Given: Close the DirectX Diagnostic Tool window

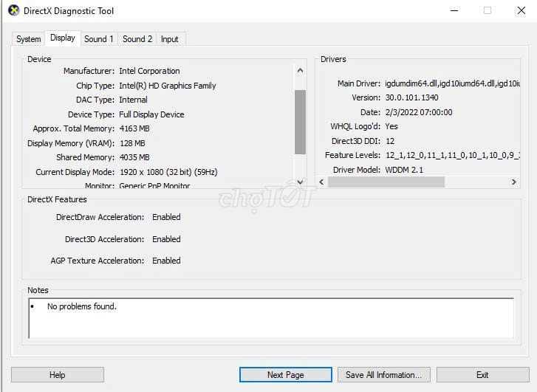Looking at the screenshot, I should pos(521,10).
